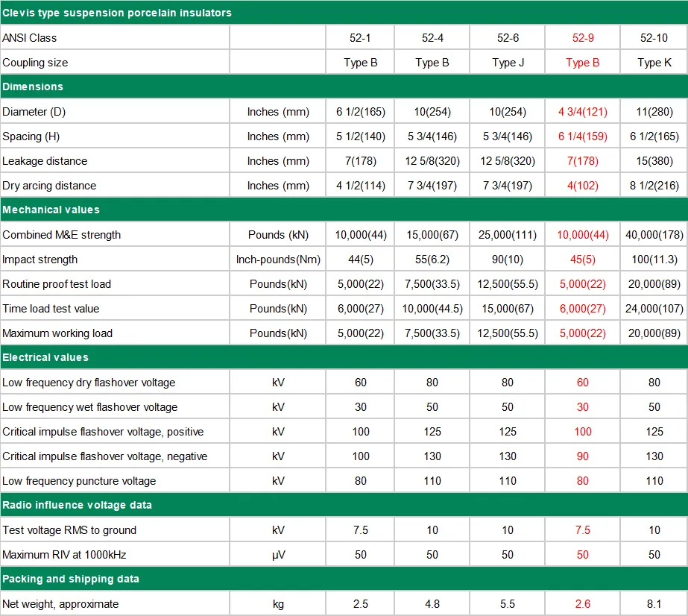
Task: Select the 24,000(107) time load test value
Action: pyautogui.click(x=654, y=308)
